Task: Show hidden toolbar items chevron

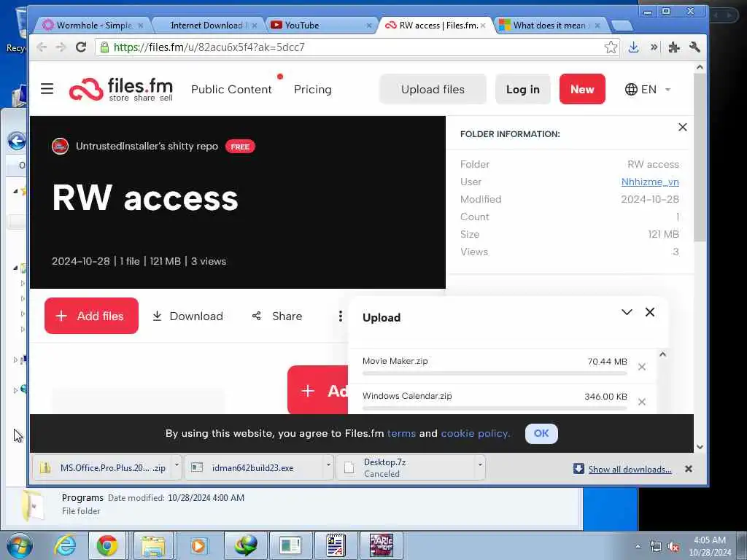Action: [654, 47]
